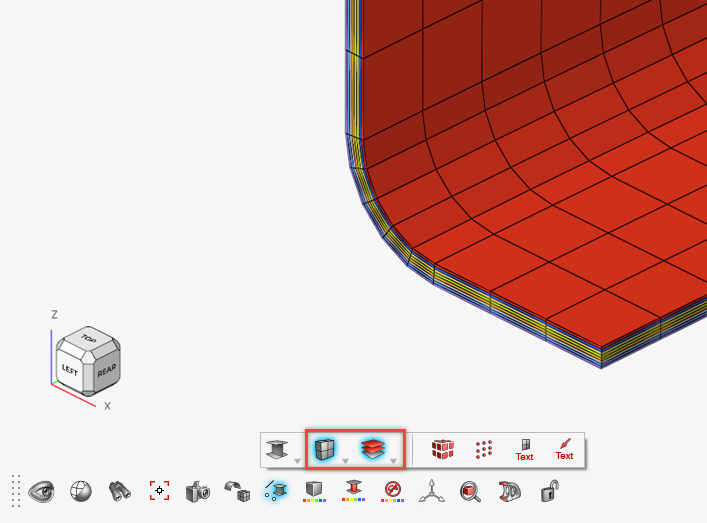
Task: Capture a screenshot with the camera icon
Action: 198,491
